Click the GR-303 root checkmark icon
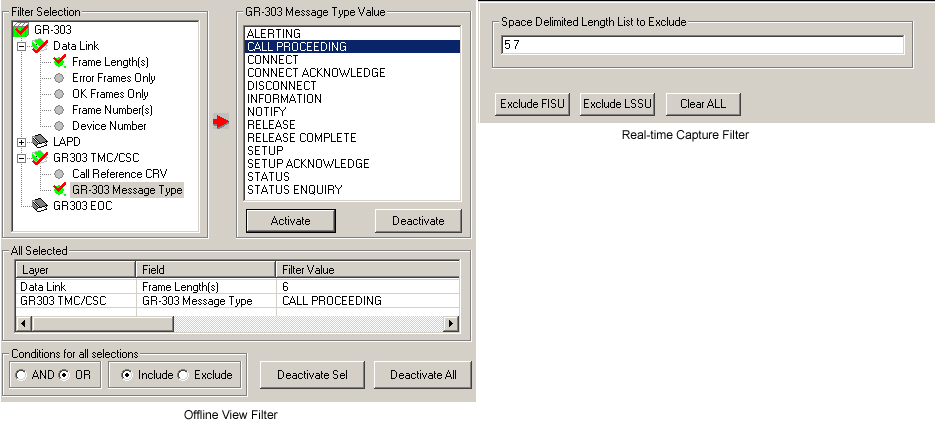Viewport: 935px width, 424px height. 21,29
